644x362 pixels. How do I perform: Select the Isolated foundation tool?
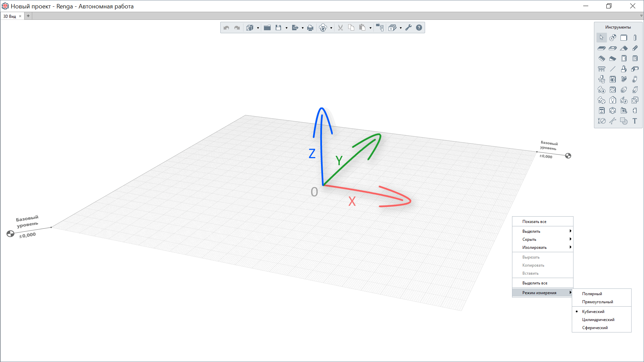[624, 69]
